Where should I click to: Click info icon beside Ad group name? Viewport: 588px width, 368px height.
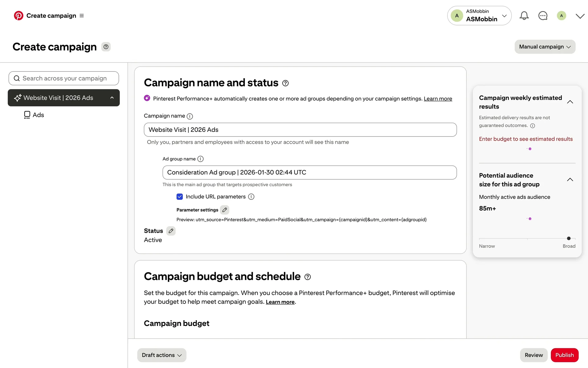[x=200, y=159]
